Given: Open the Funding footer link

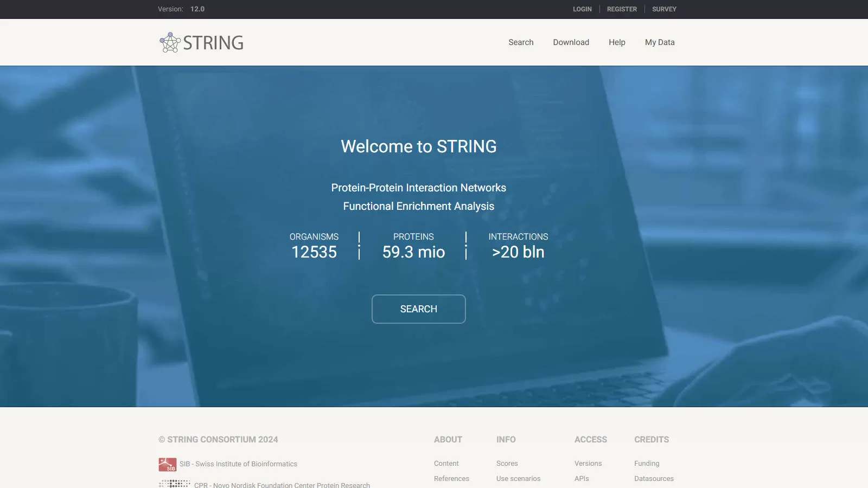Looking at the screenshot, I should tap(647, 464).
